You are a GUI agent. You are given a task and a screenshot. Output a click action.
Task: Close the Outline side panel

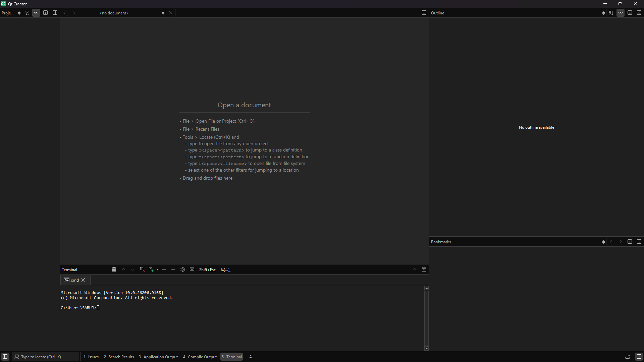tap(639, 13)
